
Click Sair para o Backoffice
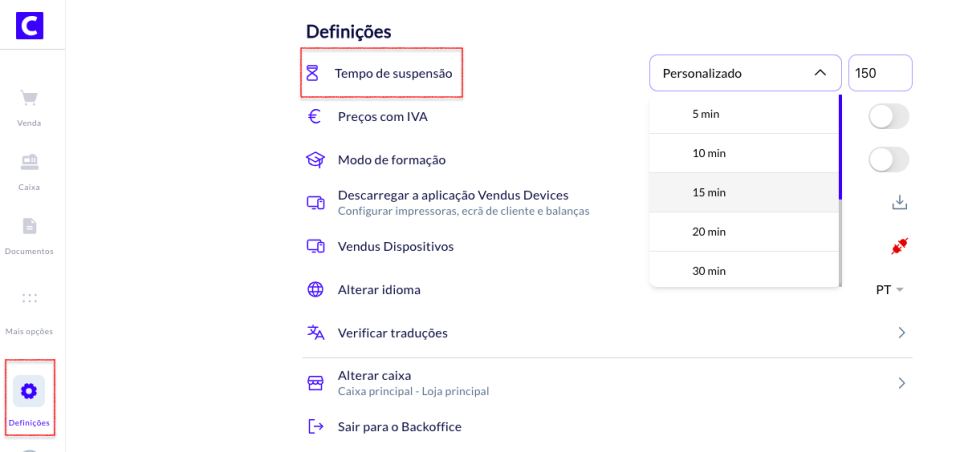pyautogui.click(x=399, y=426)
